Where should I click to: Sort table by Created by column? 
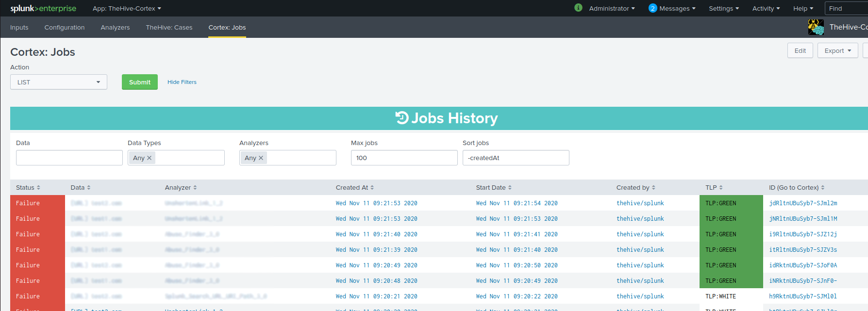click(636, 187)
